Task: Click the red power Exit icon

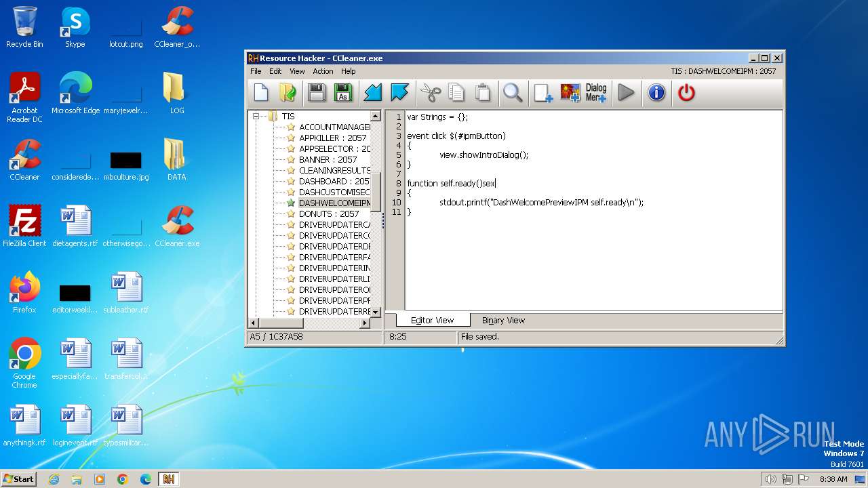Action: coord(686,93)
